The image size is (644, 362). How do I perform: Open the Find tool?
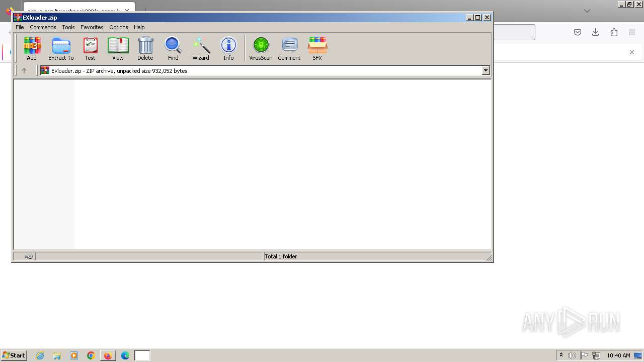coord(173,49)
